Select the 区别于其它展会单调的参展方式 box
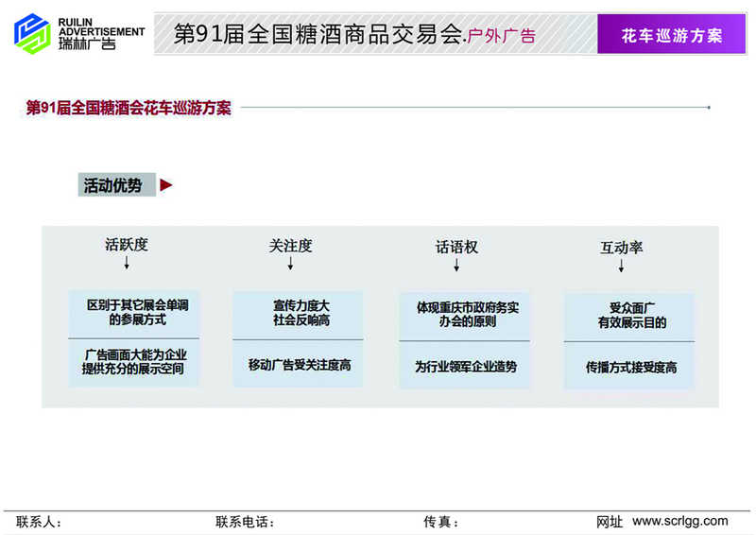756x535 pixels. tap(133, 313)
